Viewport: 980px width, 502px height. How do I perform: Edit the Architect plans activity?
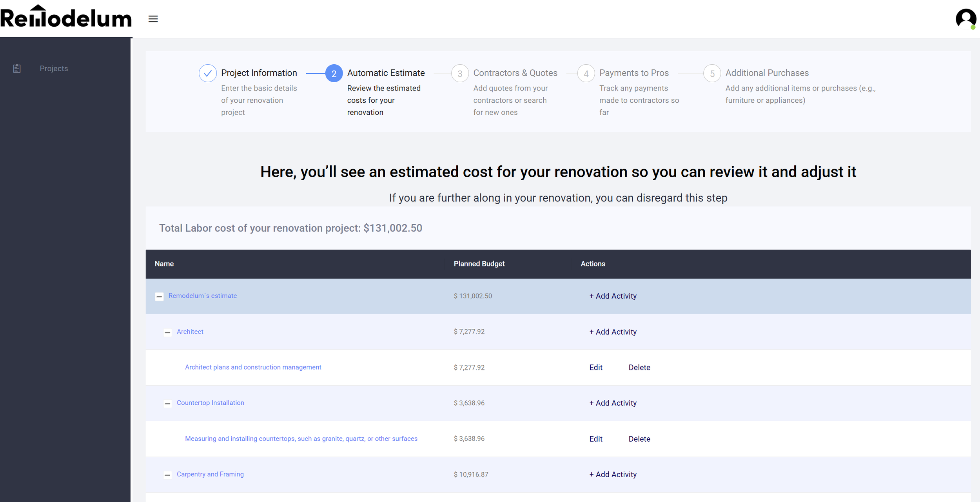tap(595, 368)
